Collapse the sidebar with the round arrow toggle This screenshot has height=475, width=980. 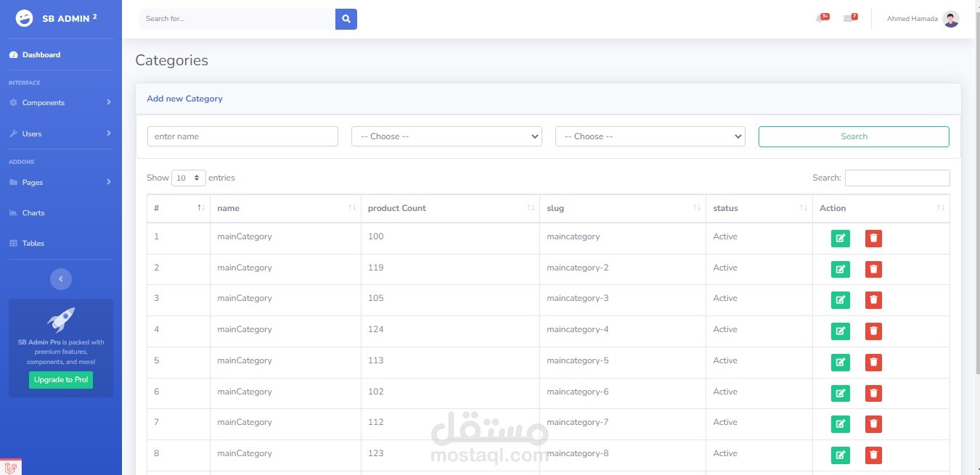[x=61, y=278]
